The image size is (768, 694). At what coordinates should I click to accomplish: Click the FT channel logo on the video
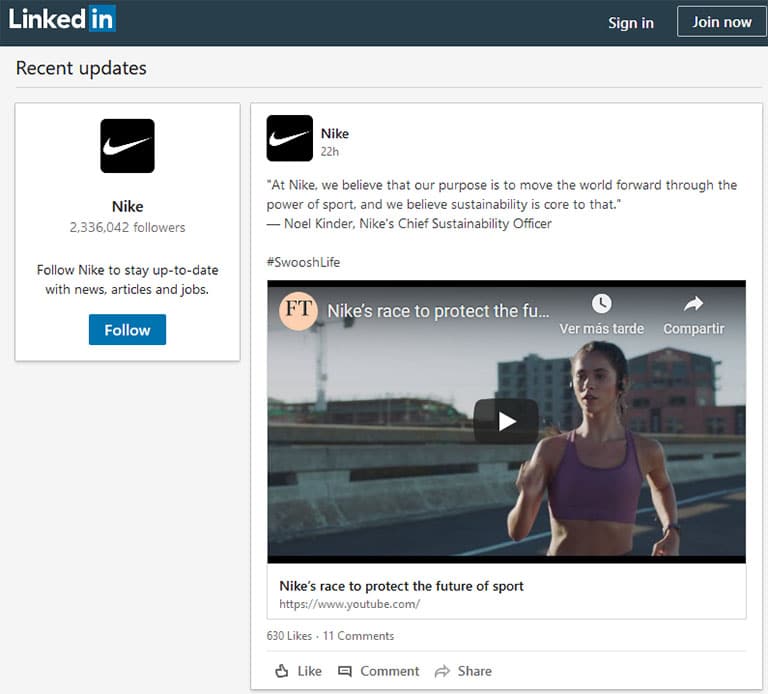pos(298,311)
